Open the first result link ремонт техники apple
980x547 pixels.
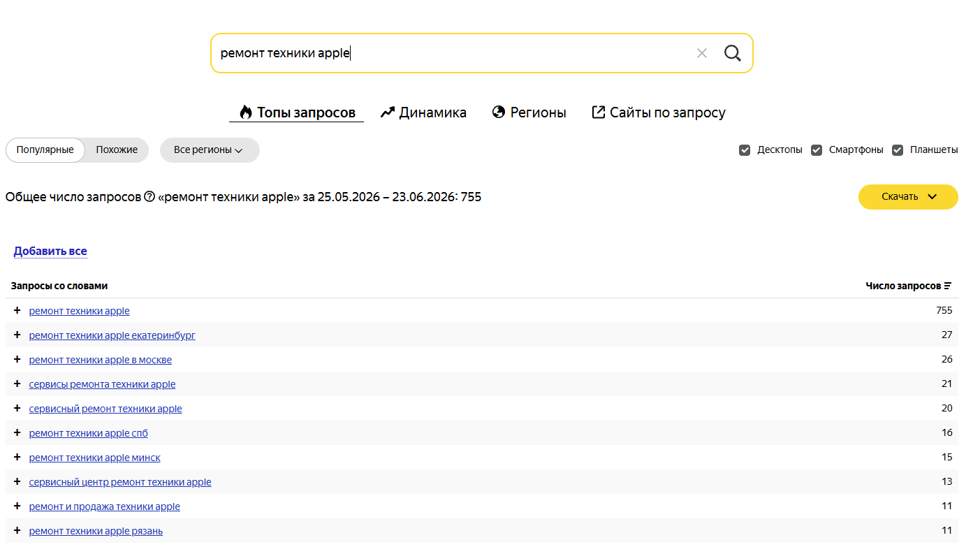(x=80, y=311)
